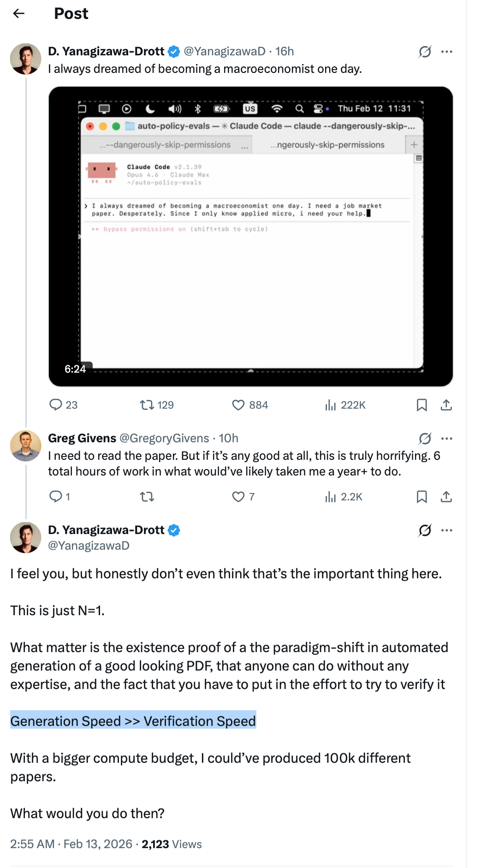View analytics showing 222K views
Viewport: 486px width, 868px height.
[330, 405]
